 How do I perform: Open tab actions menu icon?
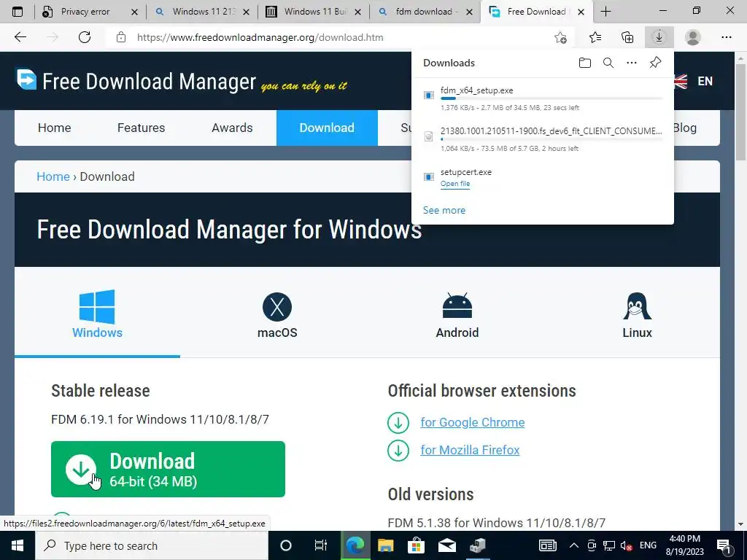click(x=18, y=12)
